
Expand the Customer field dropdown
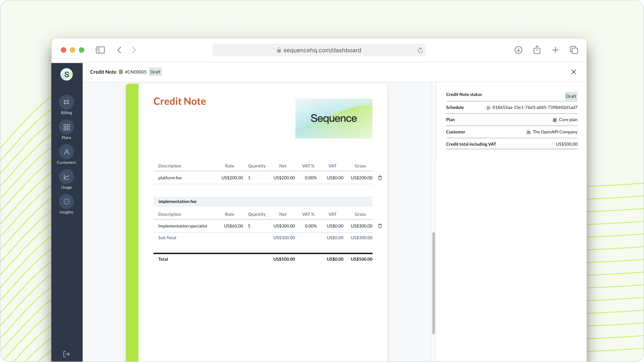coord(555,131)
